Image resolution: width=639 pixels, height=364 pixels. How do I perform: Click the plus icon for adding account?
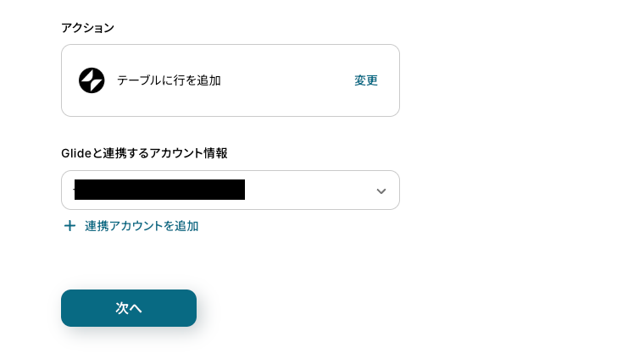69,226
